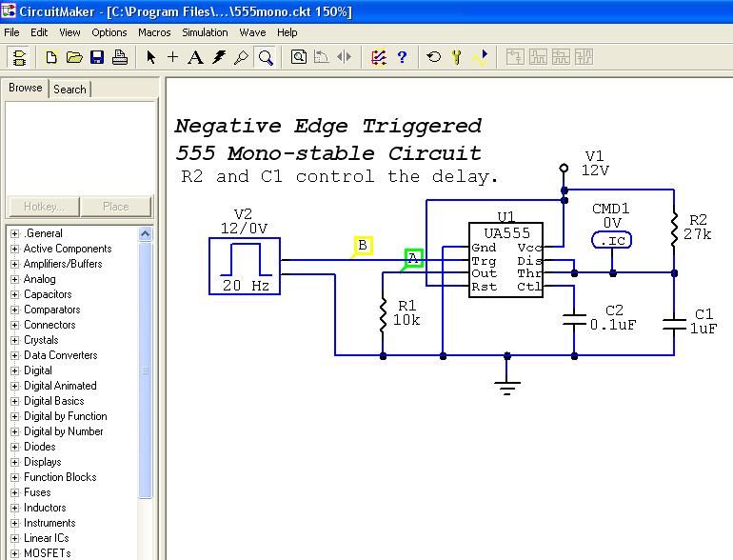Run the simulation with waveform icon
The width and height of the screenshot is (733, 560).
[480, 57]
